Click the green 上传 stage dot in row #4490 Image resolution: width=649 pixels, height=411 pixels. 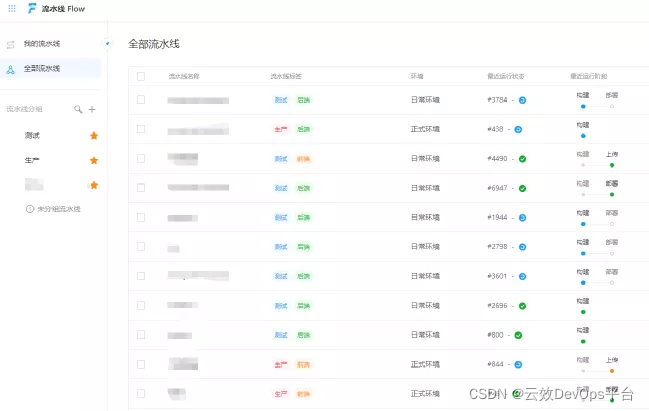click(x=612, y=165)
